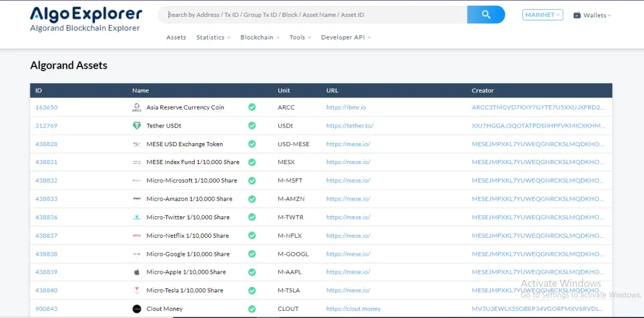Open asset ID 438836
Viewport: 644px width, 318px height.
pyautogui.click(x=47, y=217)
